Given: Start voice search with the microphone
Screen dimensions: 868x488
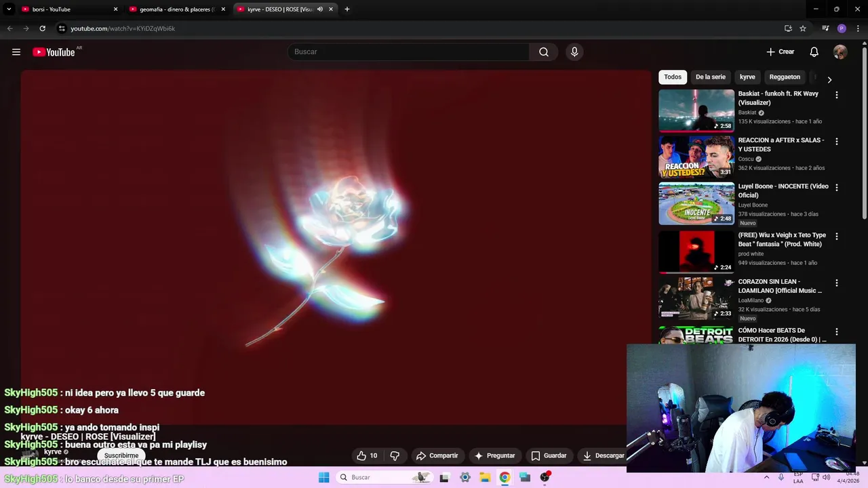Looking at the screenshot, I should click(574, 52).
